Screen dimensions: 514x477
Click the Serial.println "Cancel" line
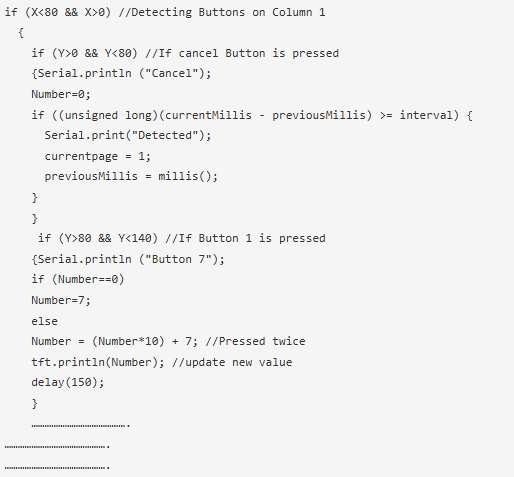(121, 73)
